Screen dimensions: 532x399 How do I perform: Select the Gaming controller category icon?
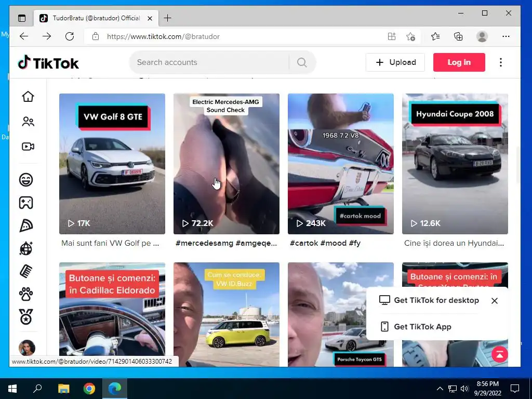coord(26,203)
